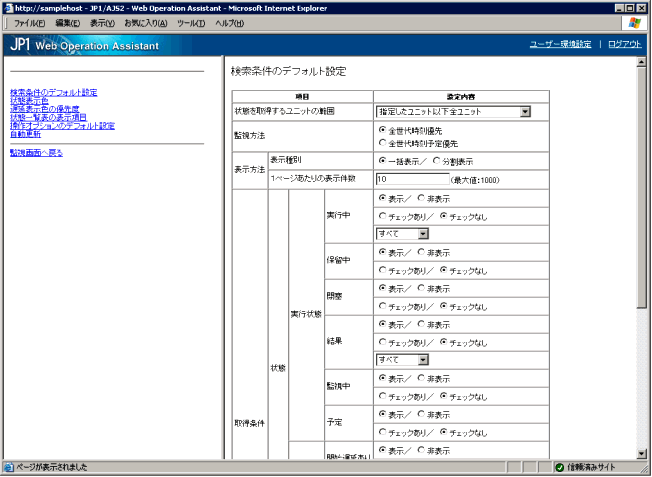Open the すべて dropdown in the 実行中 row

[x=402, y=234]
